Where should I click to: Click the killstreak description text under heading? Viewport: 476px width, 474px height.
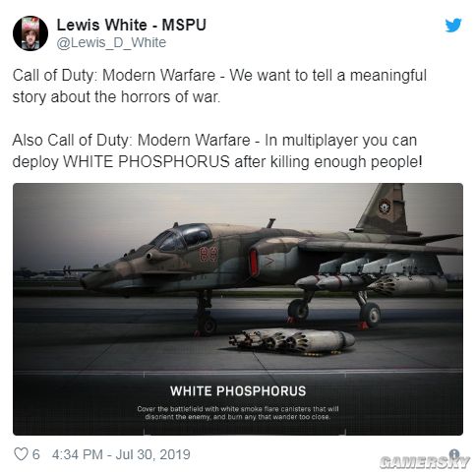[238, 413]
